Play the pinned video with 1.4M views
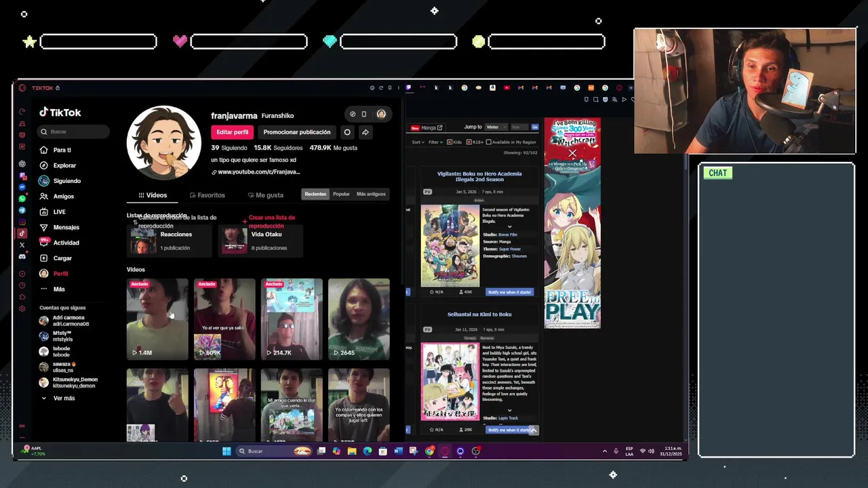868x488 pixels. coord(157,319)
